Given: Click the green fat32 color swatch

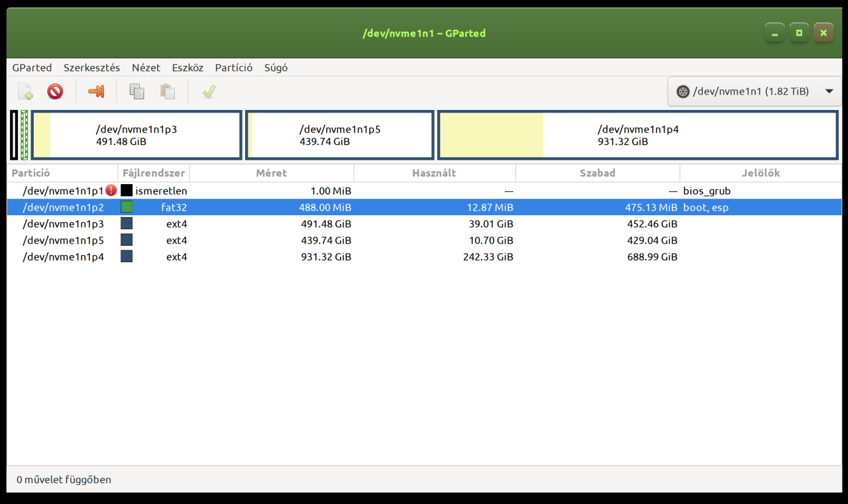Looking at the screenshot, I should 127,207.
